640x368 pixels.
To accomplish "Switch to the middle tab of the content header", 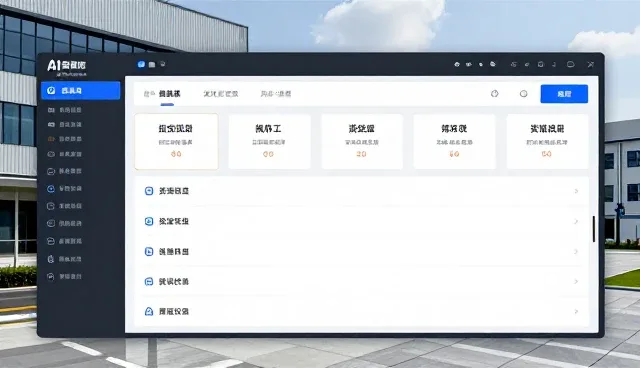I will [x=221, y=94].
